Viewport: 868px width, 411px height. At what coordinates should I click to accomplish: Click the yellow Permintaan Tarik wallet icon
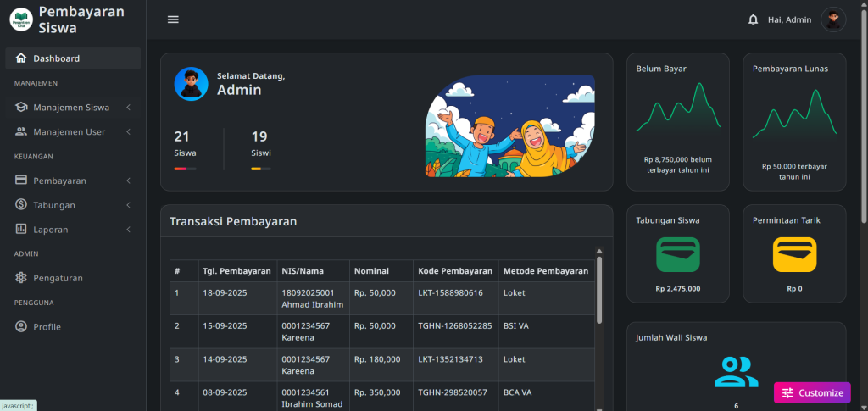coord(794,254)
